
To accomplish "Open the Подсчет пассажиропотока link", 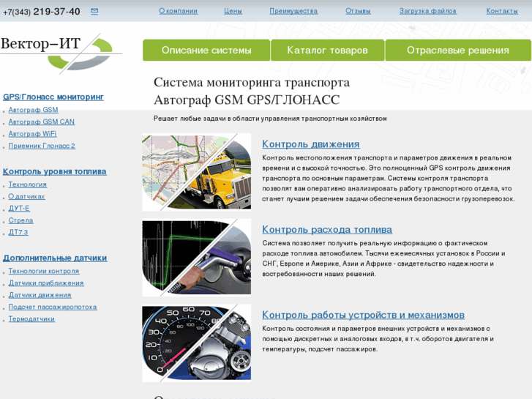I will (x=53, y=307).
